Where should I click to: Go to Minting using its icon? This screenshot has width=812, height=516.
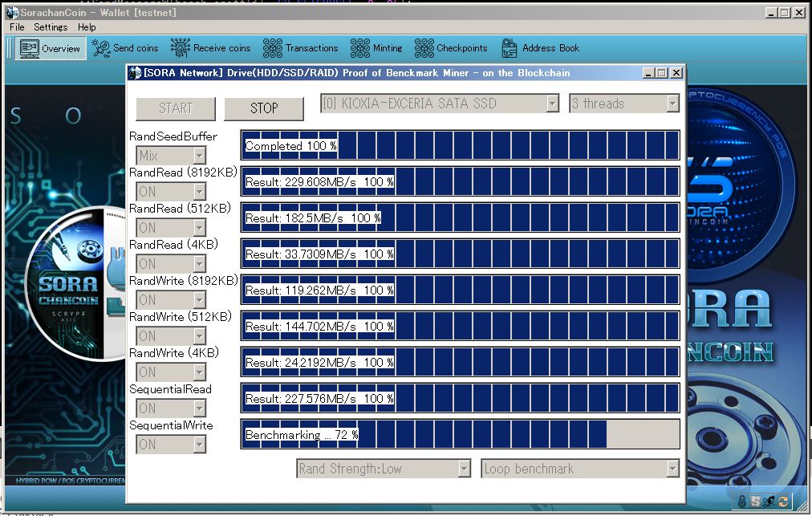tap(360, 48)
